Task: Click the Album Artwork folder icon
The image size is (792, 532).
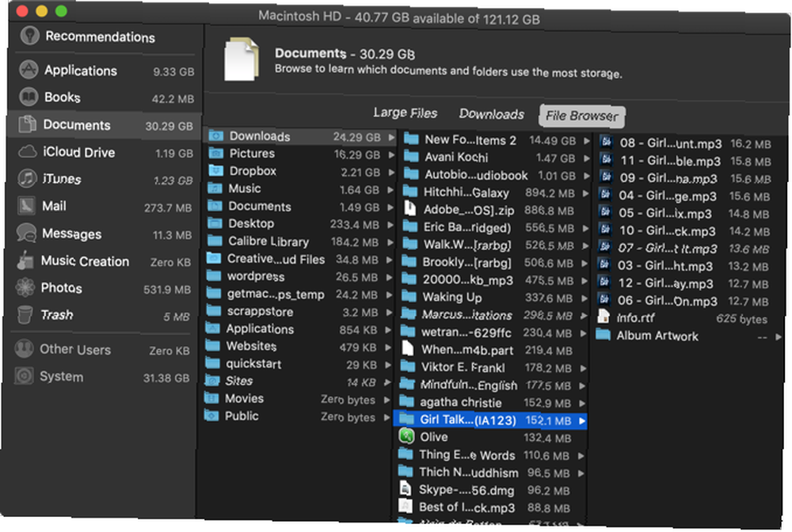Action: (603, 334)
